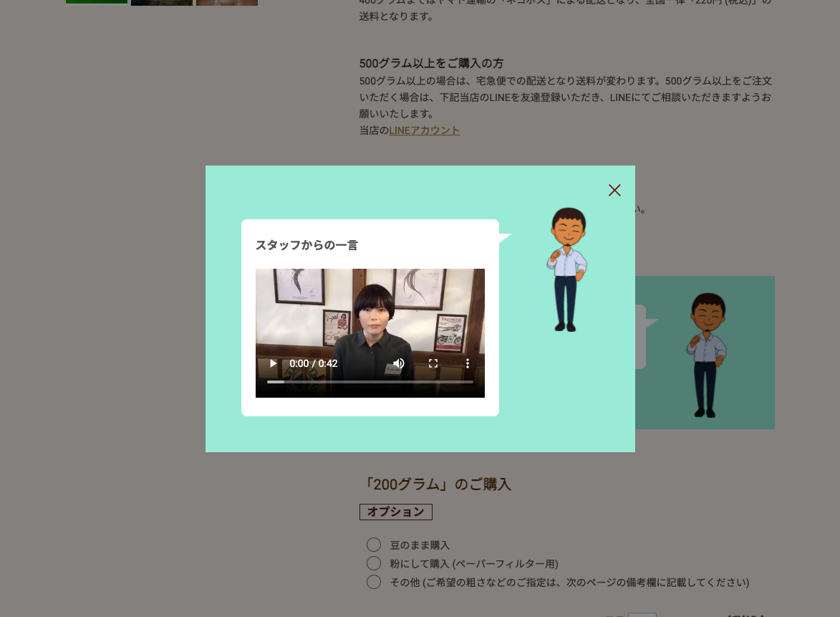This screenshot has width=840, height=617.
Task: Close the staff message popup
Action: click(x=614, y=191)
